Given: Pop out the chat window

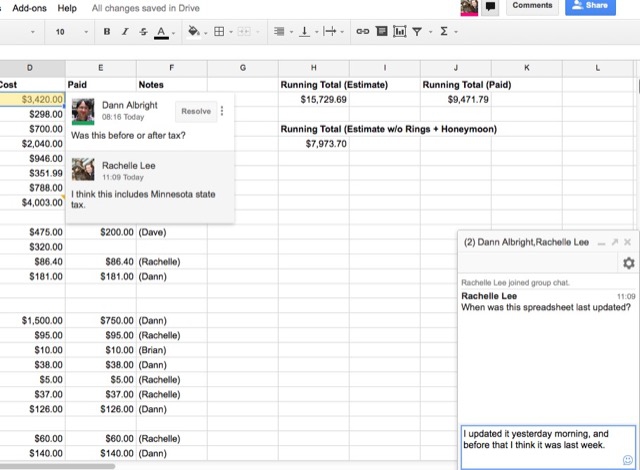Looking at the screenshot, I should [x=615, y=242].
